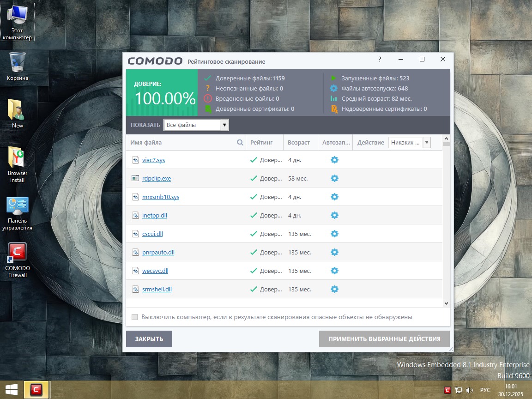Screen dimensions: 532x399
Task: Open the pnrpauto.dll file link
Action: (x=158, y=253)
